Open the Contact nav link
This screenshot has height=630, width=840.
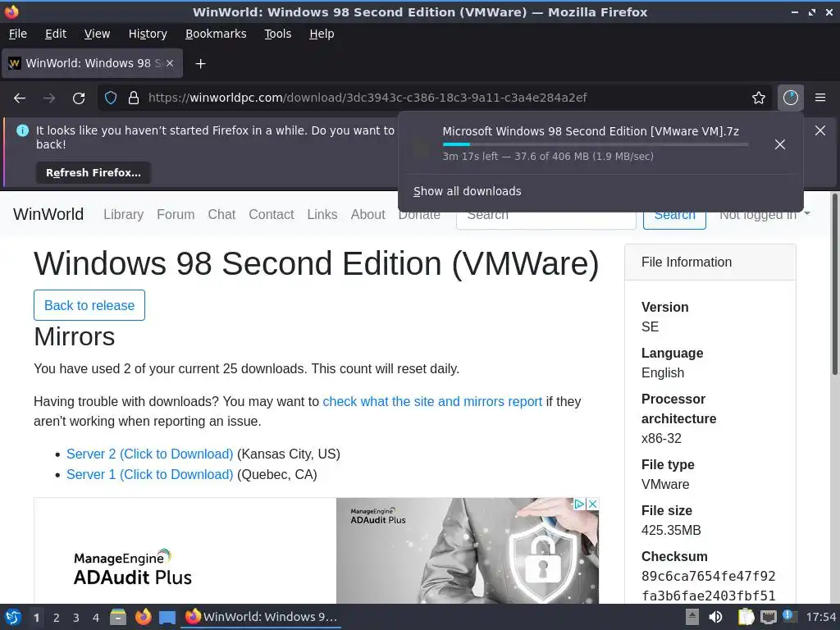point(271,214)
